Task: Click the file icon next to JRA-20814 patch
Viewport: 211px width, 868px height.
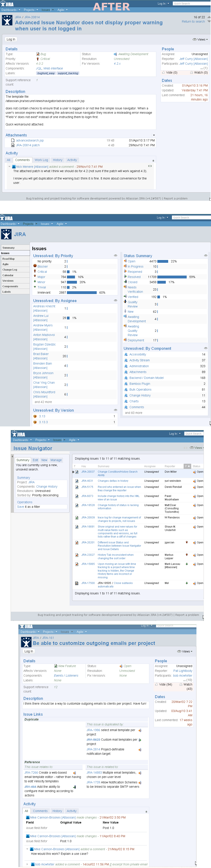Action: pos(13,145)
